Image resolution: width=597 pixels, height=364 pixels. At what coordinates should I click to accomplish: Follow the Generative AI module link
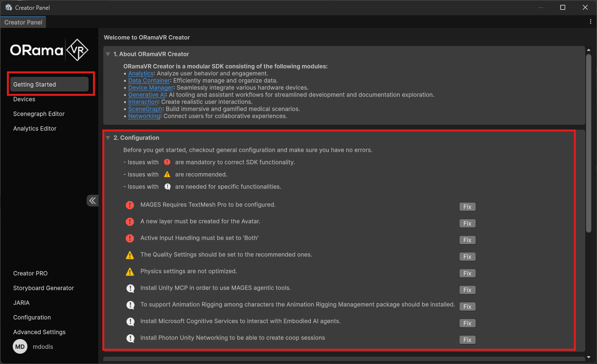147,95
